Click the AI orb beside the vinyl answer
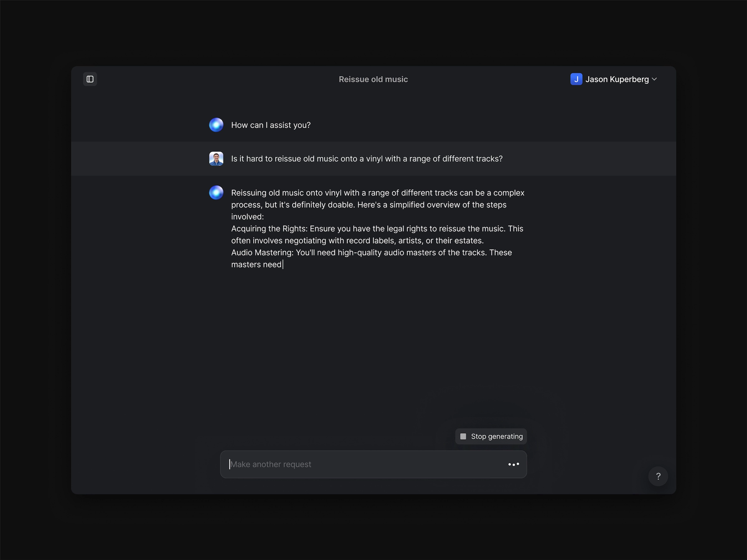Screen dimensions: 747x560 pyautogui.click(x=216, y=192)
